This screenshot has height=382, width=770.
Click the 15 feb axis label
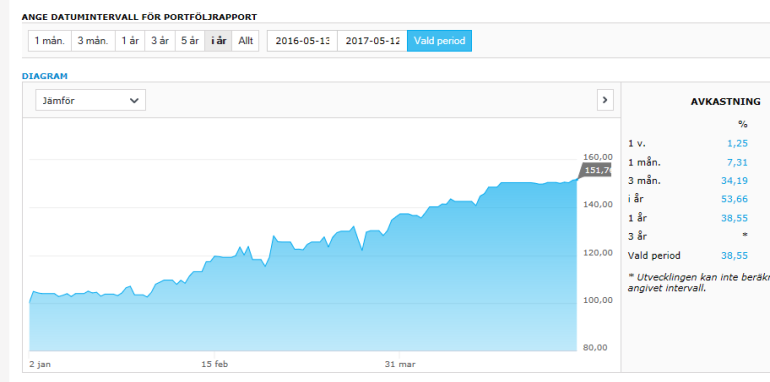(215, 364)
